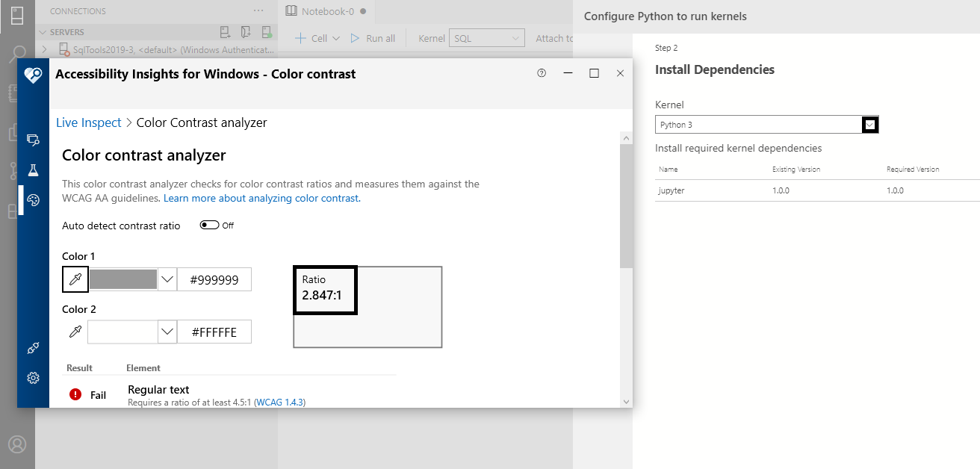Image resolution: width=980 pixels, height=469 pixels.
Task: Open the Connections overflow menu
Action: 258,10
